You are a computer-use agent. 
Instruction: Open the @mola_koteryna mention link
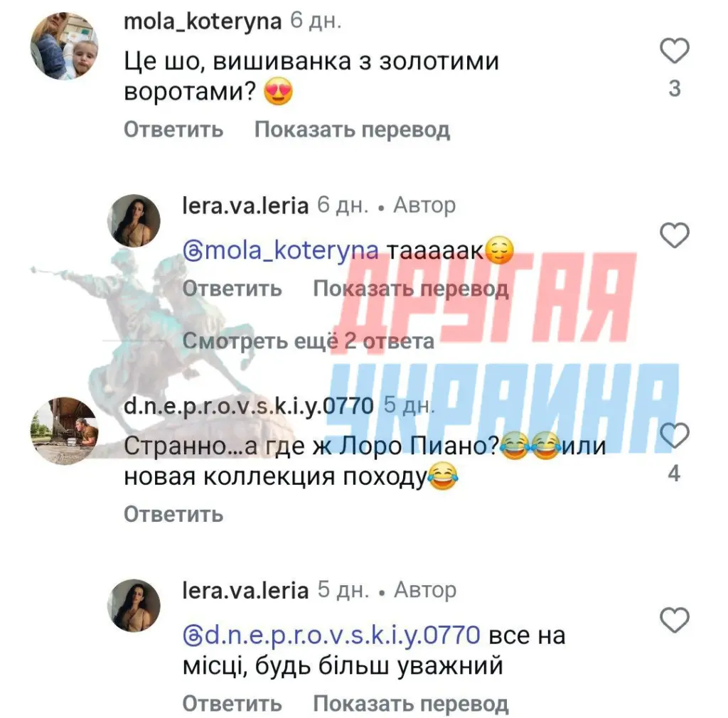coord(280,251)
